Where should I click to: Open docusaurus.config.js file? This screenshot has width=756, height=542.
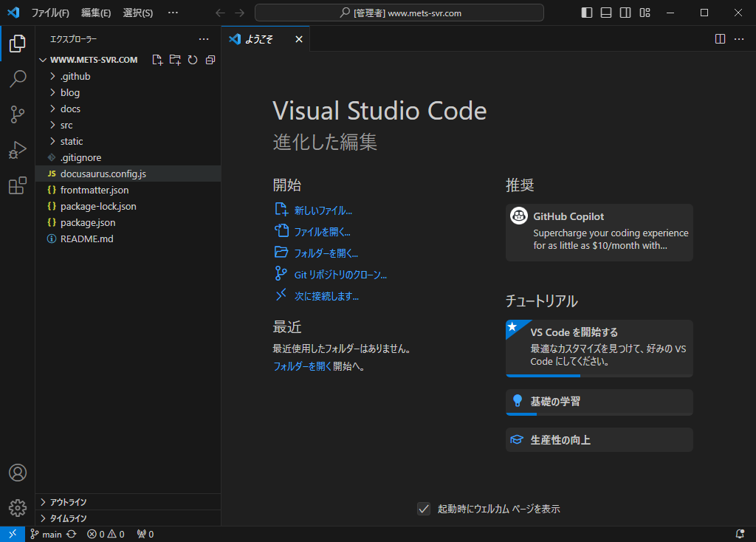(x=128, y=174)
